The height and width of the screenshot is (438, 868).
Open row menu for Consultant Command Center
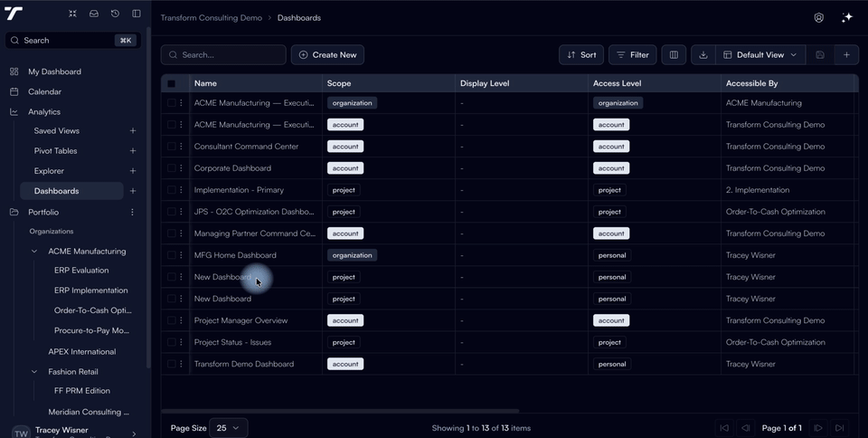(x=181, y=147)
